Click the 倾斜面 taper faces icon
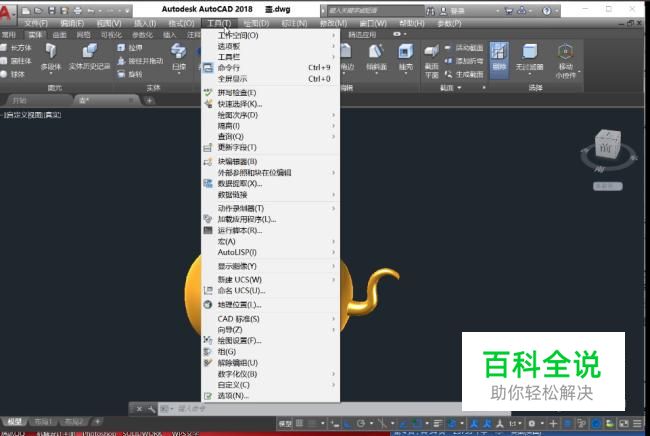This screenshot has height=436, width=650. (x=376, y=51)
